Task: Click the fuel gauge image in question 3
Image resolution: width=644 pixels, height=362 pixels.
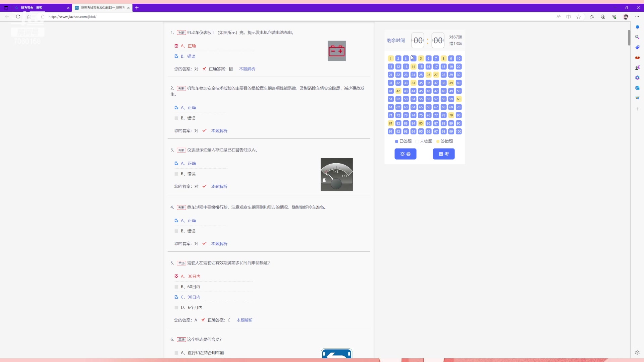Action: 336,175
